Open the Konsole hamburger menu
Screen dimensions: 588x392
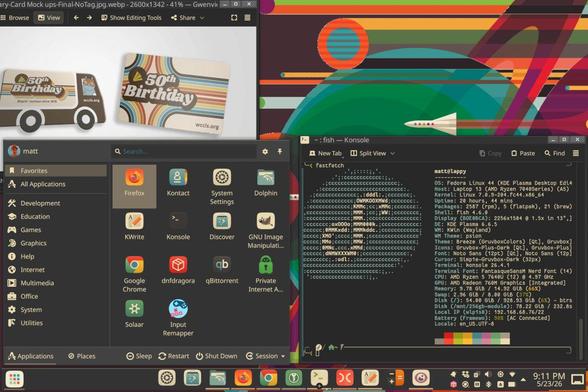click(x=576, y=153)
